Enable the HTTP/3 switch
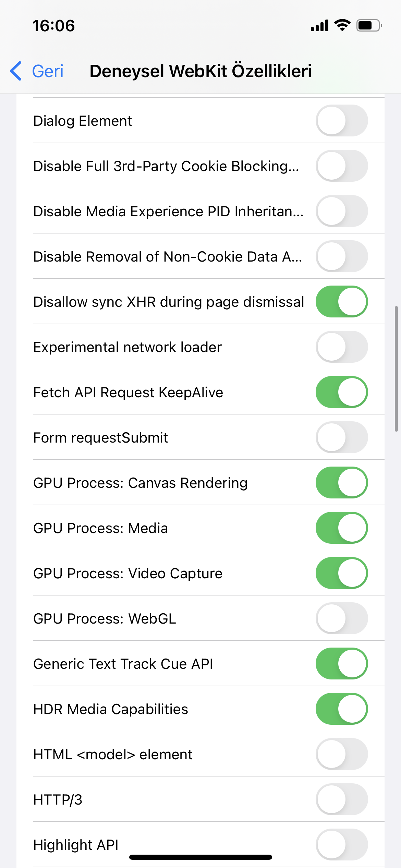The height and width of the screenshot is (868, 401). click(341, 799)
